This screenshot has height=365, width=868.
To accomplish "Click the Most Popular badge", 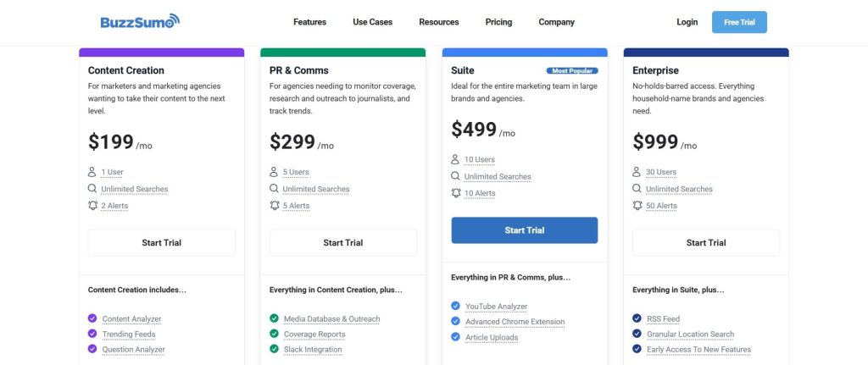I will click(572, 71).
